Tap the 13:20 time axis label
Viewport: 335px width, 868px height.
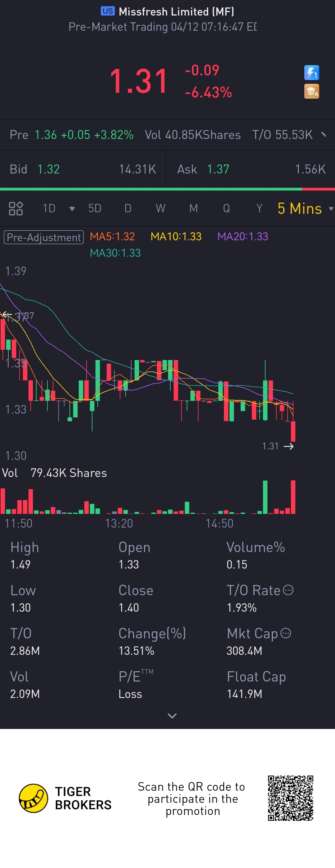(x=119, y=523)
